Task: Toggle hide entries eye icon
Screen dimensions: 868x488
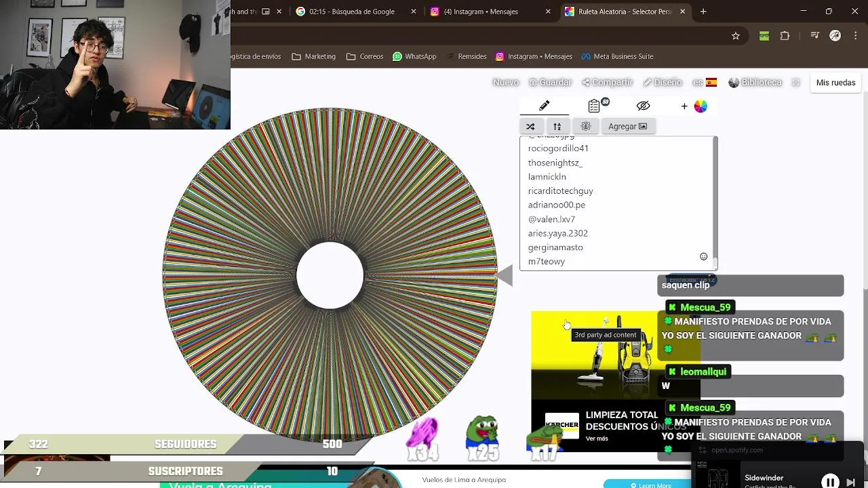Action: [x=643, y=106]
